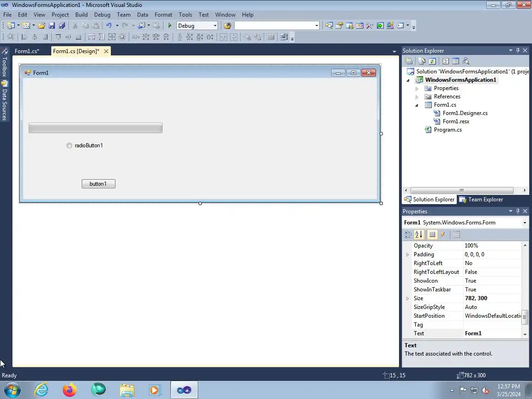The width and height of the screenshot is (532, 399).
Task: Click the Refresh icon in Solution Explorer
Action: pyautogui.click(x=432, y=61)
